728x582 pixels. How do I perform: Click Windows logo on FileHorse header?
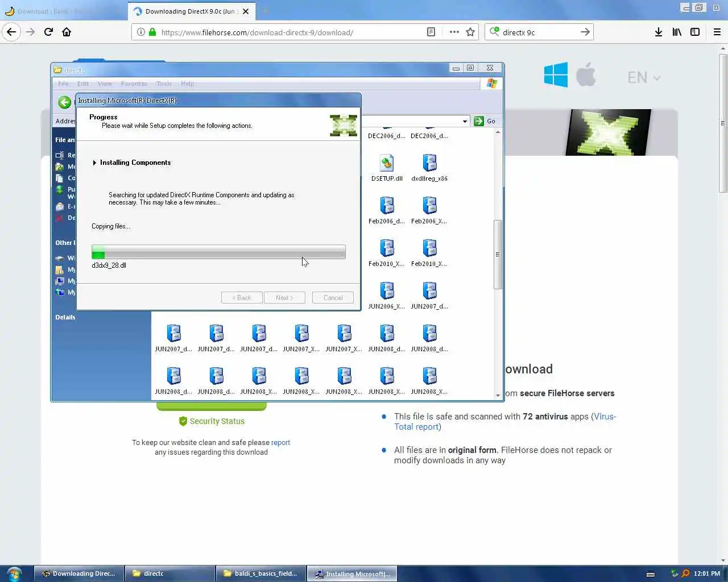point(556,74)
